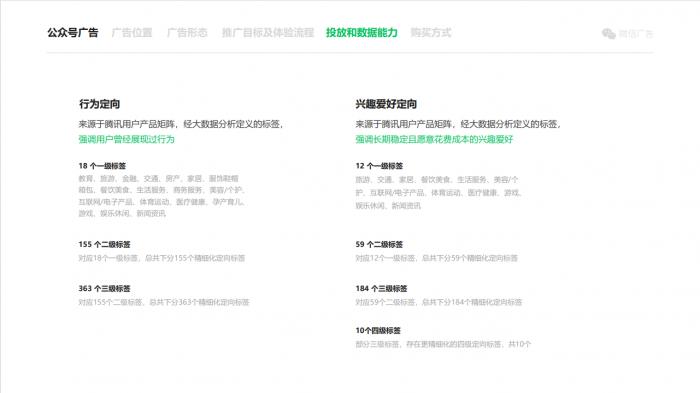Screen dimensions: 700x393
Task: Go to the 购买方式 tab
Action: (431, 33)
